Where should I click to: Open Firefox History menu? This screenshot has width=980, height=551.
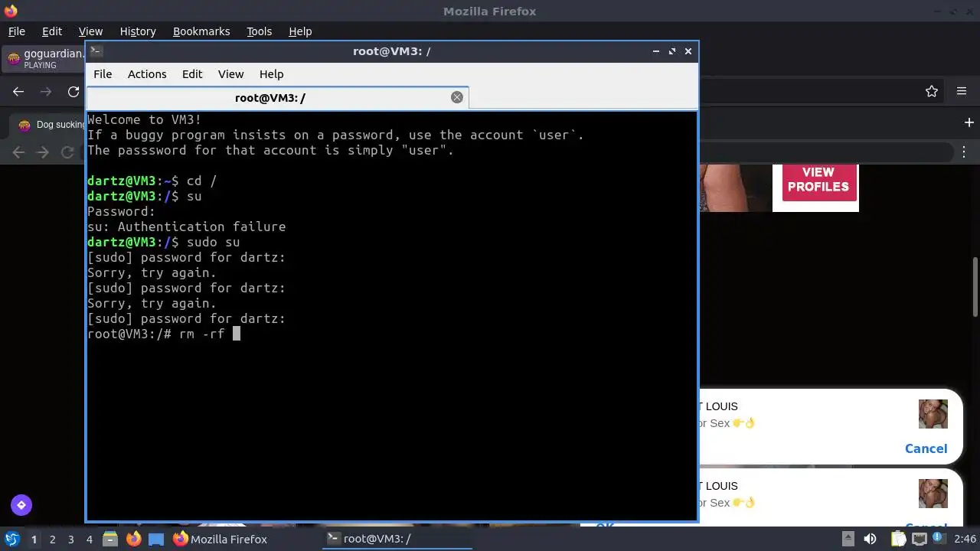[x=138, y=31]
